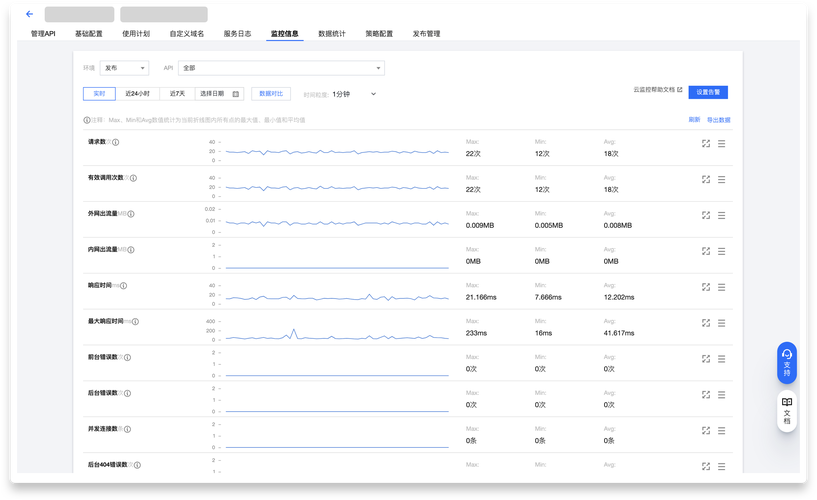Viewport: 817px width, 500px height.
Task: Open the 后台404错误数 row hamburger menu
Action: click(721, 467)
